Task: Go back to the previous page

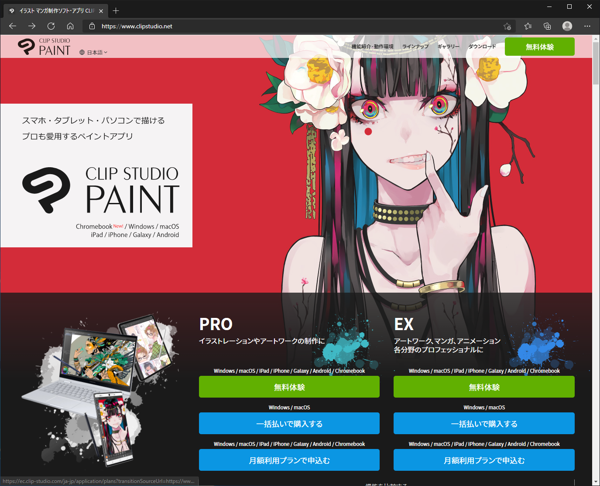Action: click(x=13, y=26)
